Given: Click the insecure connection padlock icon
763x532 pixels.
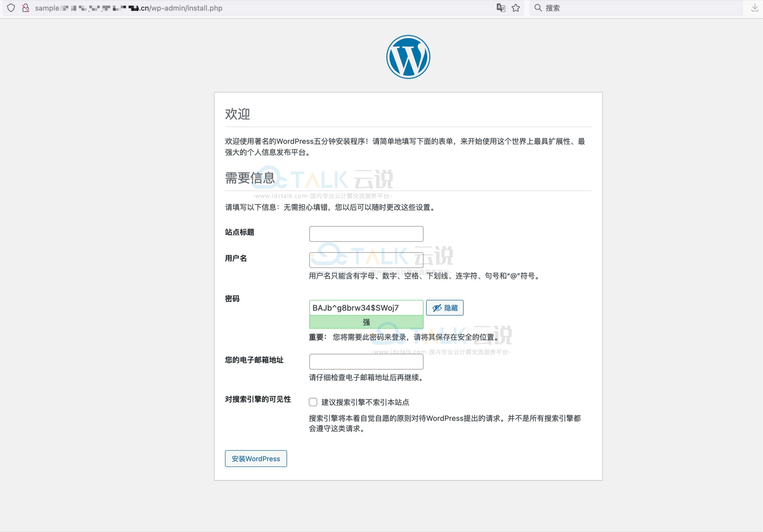Looking at the screenshot, I should tap(26, 8).
